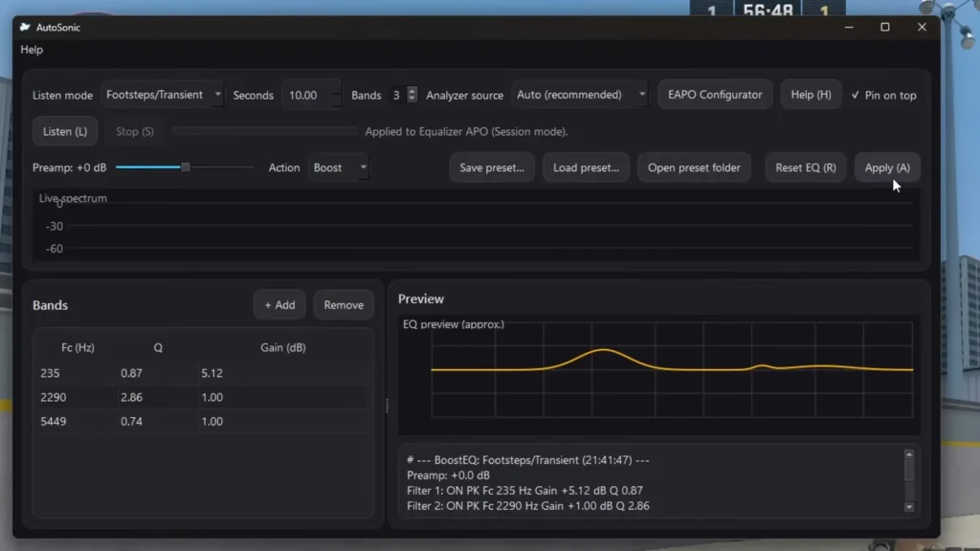Select the 2.86 Q value cell
The height and width of the screenshot is (551, 980).
pos(157,397)
